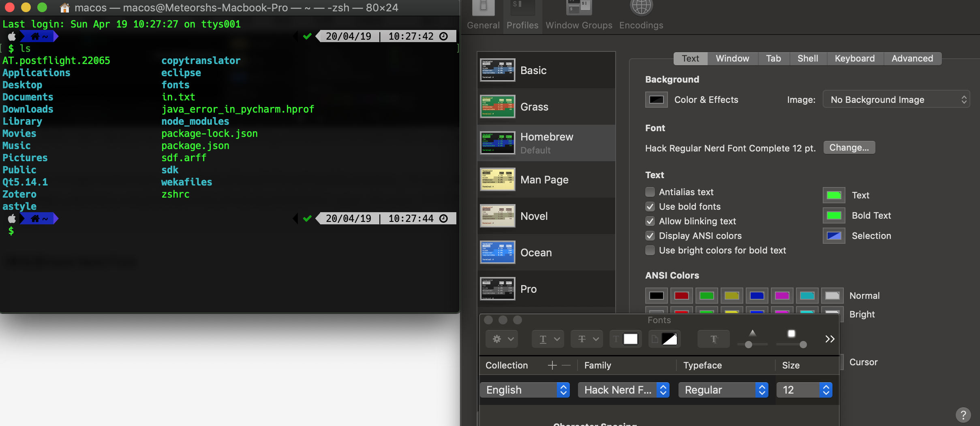The image size is (980, 426).
Task: Remove the selected font collection
Action: point(566,365)
